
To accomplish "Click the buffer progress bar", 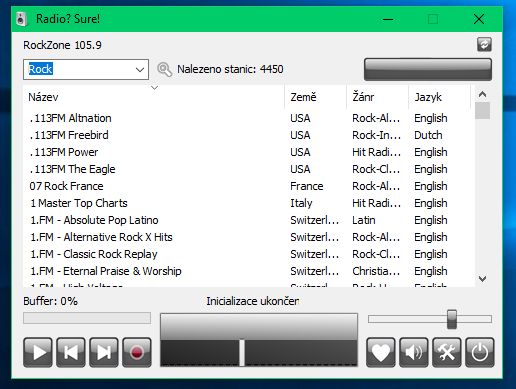I will coord(87,318).
